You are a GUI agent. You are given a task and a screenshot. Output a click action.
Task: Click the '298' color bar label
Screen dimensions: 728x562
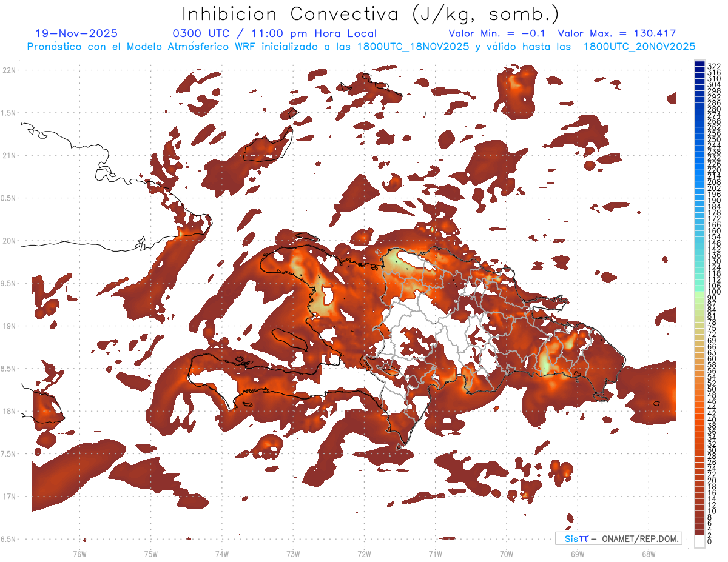pos(714,90)
